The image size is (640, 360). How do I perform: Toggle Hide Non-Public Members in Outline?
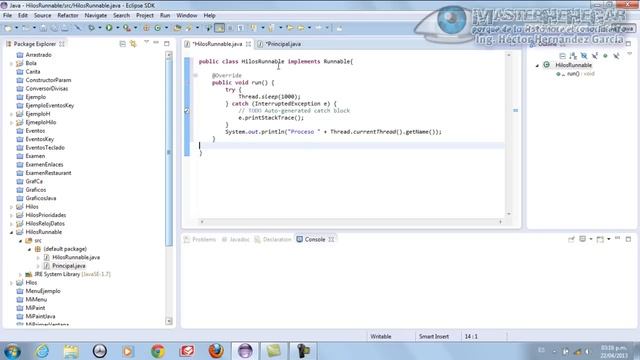click(605, 56)
